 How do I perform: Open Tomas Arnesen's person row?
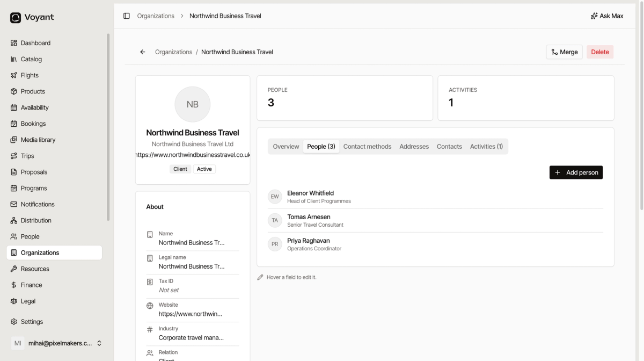435,220
